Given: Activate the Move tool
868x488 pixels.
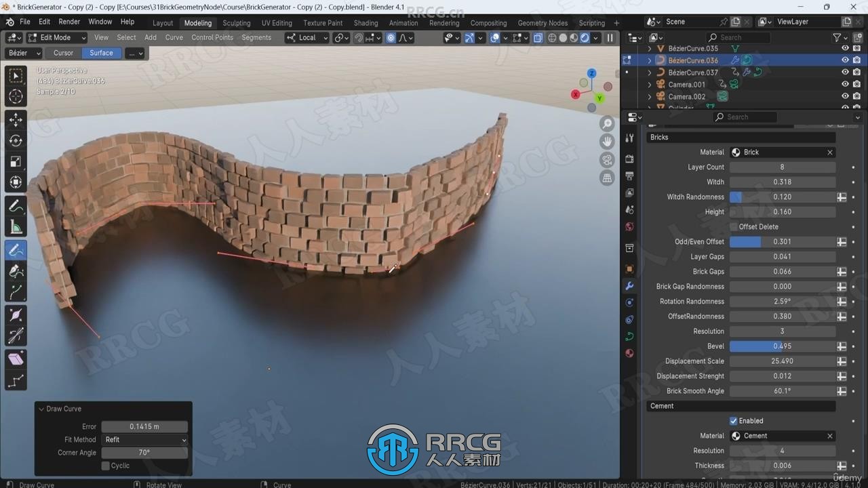Looking at the screenshot, I should [16, 120].
